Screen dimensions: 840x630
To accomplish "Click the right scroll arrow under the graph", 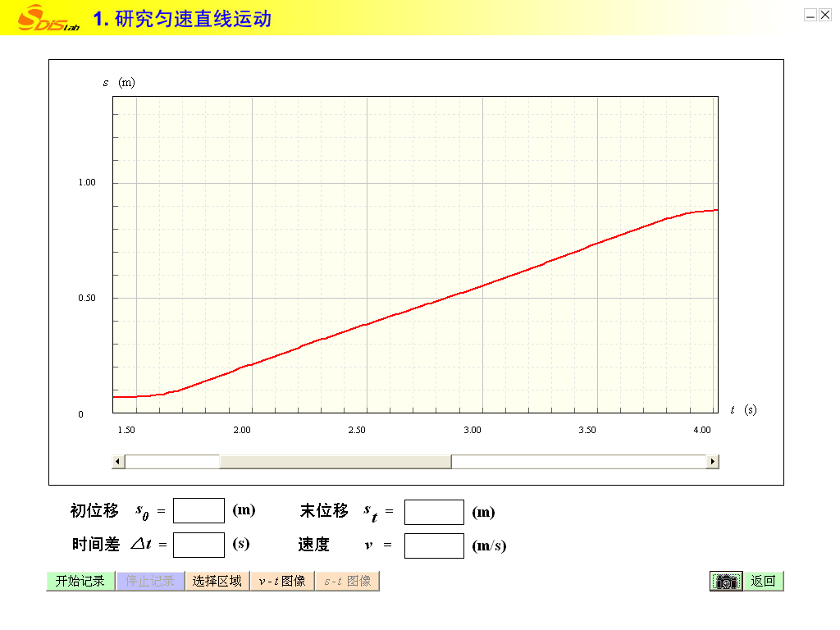I will coord(713,462).
